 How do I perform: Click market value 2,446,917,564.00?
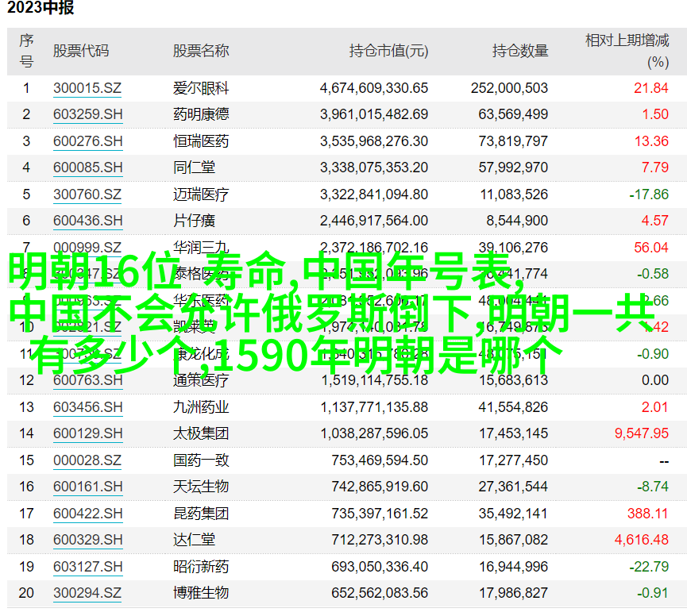coord(374,221)
